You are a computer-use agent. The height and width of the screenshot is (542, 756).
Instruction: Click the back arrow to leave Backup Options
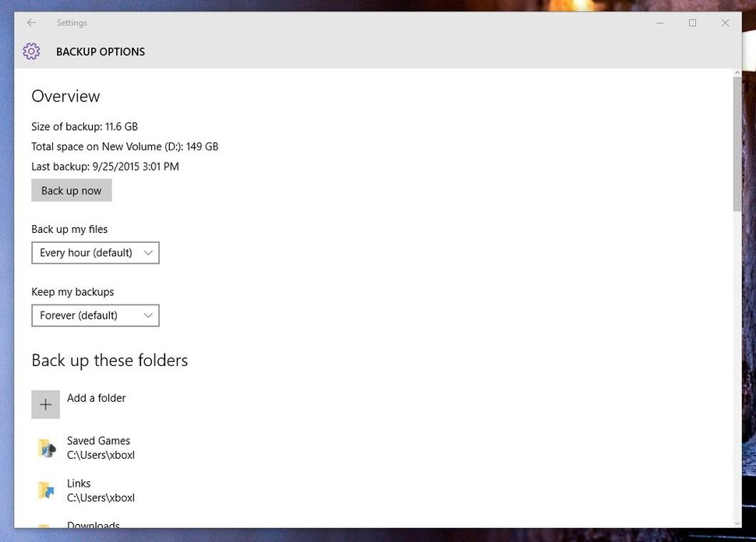(30, 23)
